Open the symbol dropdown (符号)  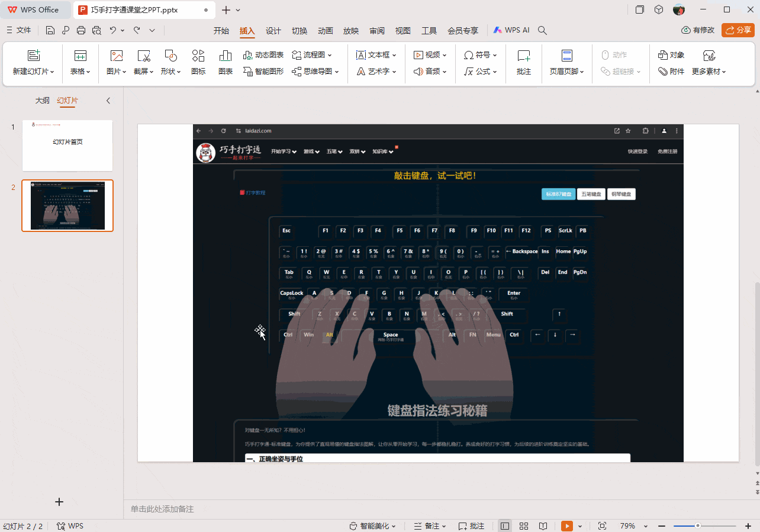pyautogui.click(x=480, y=55)
